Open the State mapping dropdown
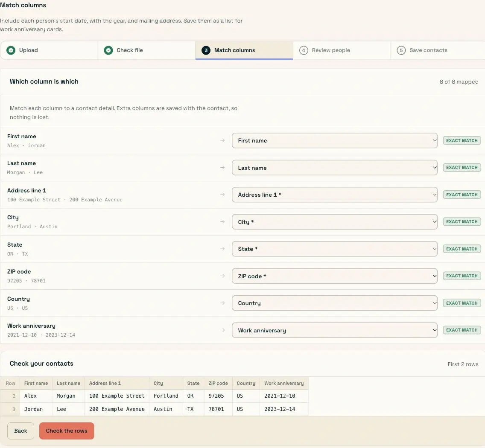 pos(335,249)
